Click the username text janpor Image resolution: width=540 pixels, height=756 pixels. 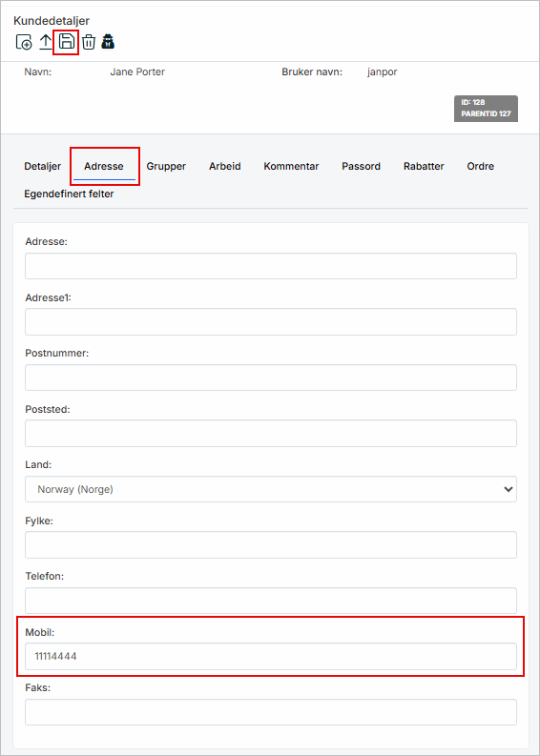[x=383, y=72]
